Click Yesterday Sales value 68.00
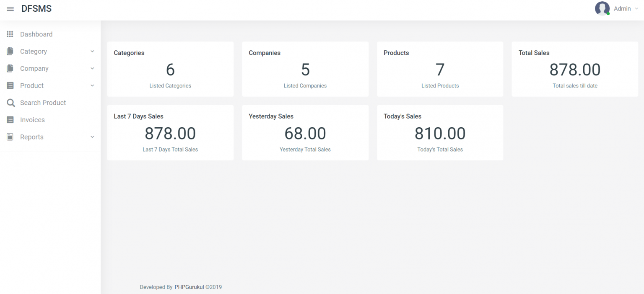 (x=305, y=134)
